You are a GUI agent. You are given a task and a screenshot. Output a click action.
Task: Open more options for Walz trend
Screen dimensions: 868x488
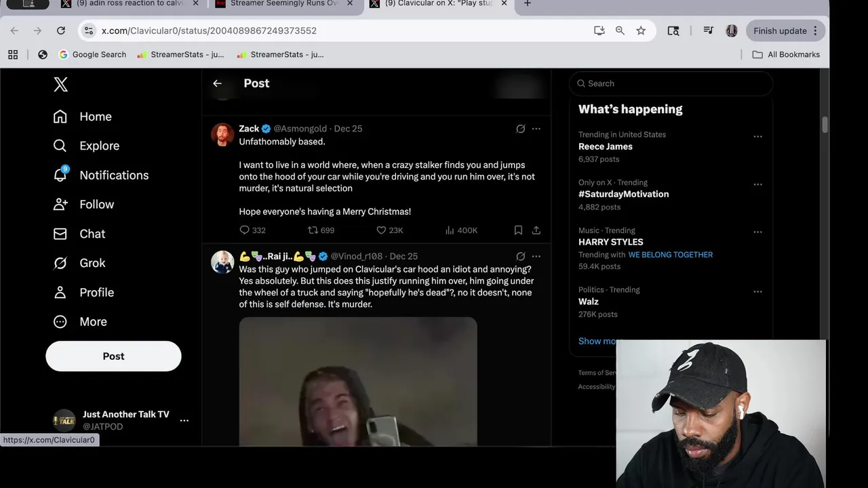tap(757, 292)
